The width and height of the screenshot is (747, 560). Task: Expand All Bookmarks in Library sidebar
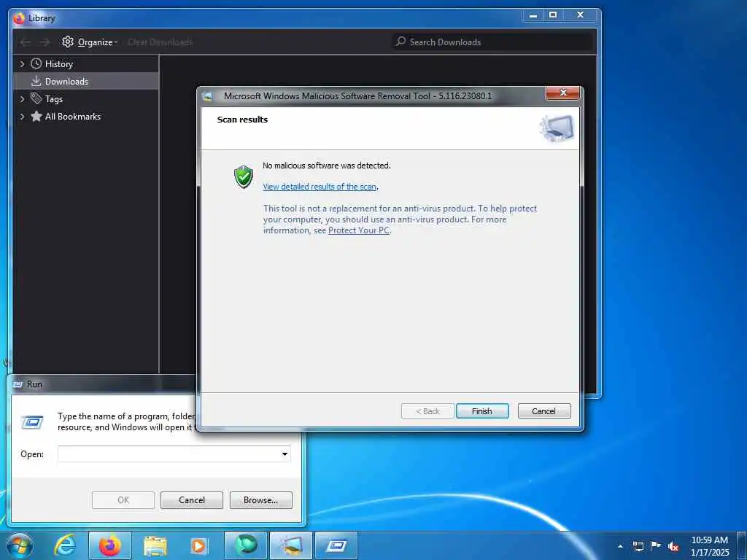[x=22, y=116]
